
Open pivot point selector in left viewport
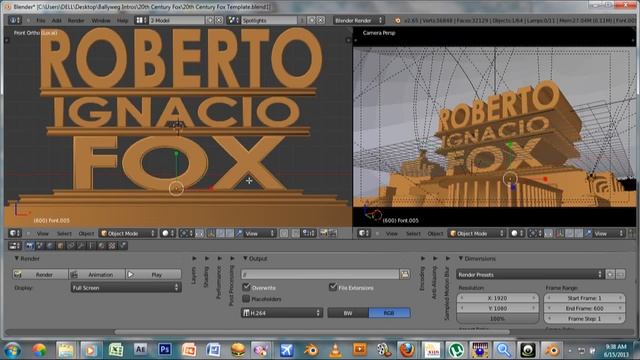click(x=186, y=233)
